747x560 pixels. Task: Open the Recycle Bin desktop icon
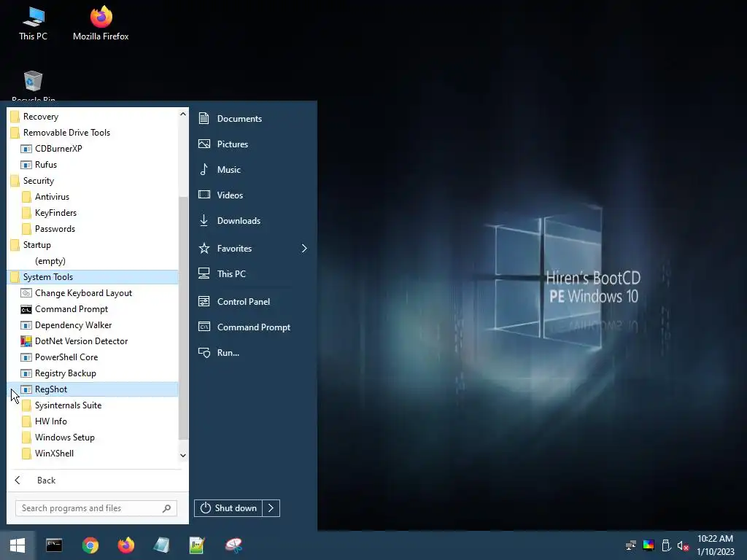point(33,86)
